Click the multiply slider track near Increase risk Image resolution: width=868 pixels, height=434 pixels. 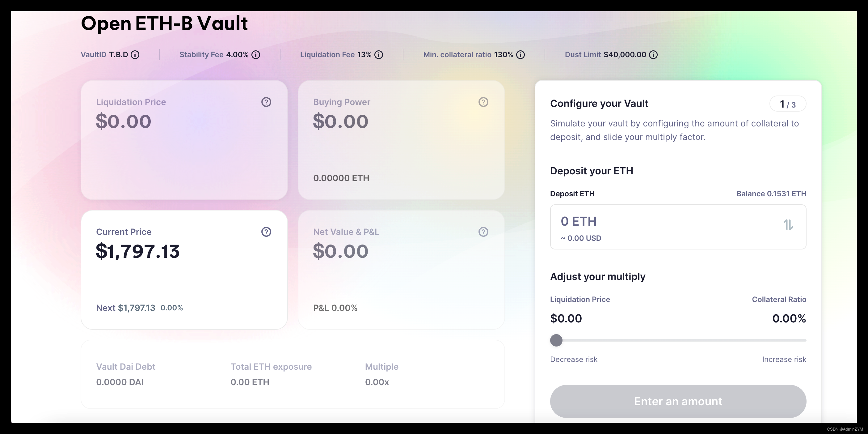[792, 340]
